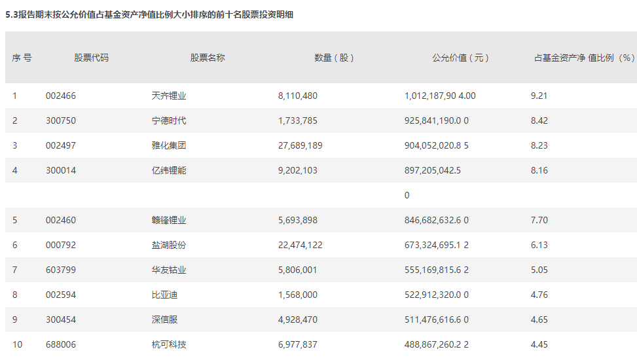This screenshot has width=637, height=364.
Task: Select ratio value 6.13
Action: tap(539, 245)
